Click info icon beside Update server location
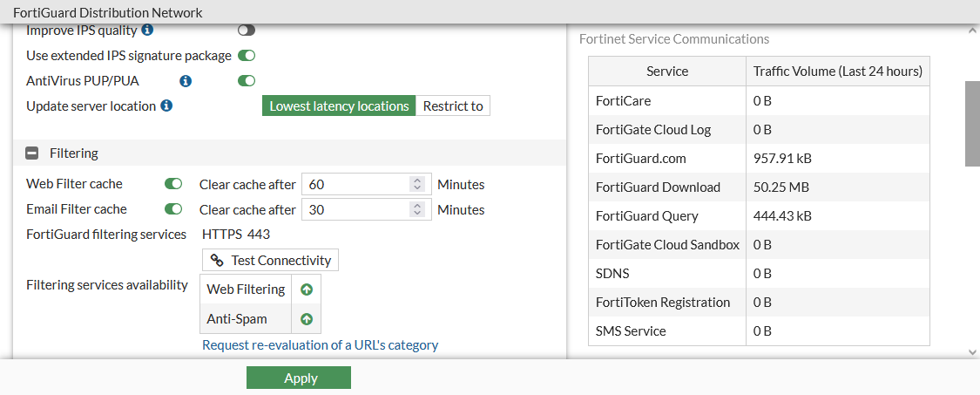This screenshot has height=395, width=980. coord(166,106)
